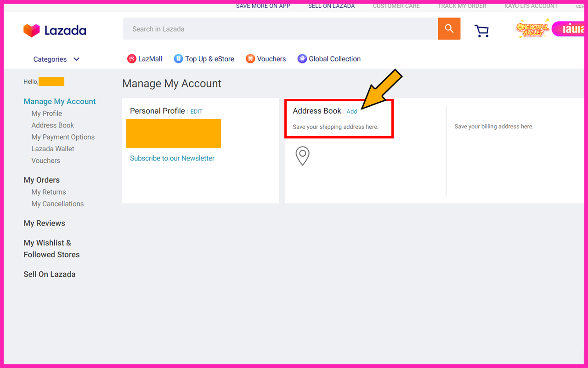Screen dimensions: 588x368
Task: Subscribe to our Newsletter link
Action: pos(172,158)
